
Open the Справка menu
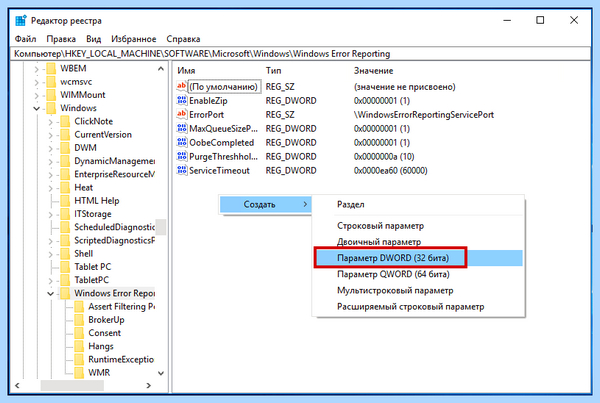coord(183,39)
